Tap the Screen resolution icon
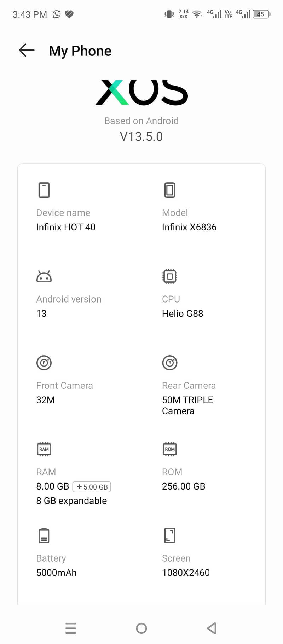This screenshot has height=644, width=283. pyautogui.click(x=170, y=535)
